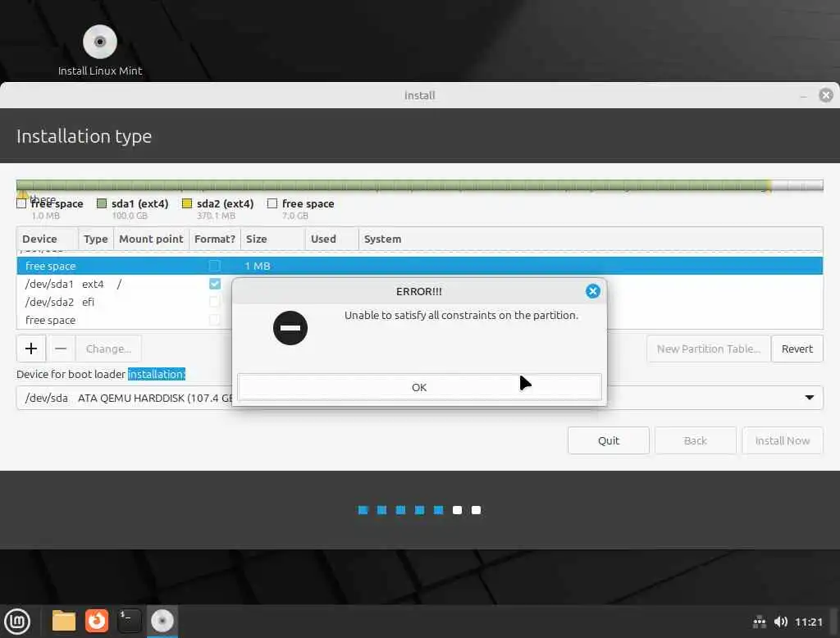Click the 11:21 clock
The image size is (840, 638).
tap(808, 622)
